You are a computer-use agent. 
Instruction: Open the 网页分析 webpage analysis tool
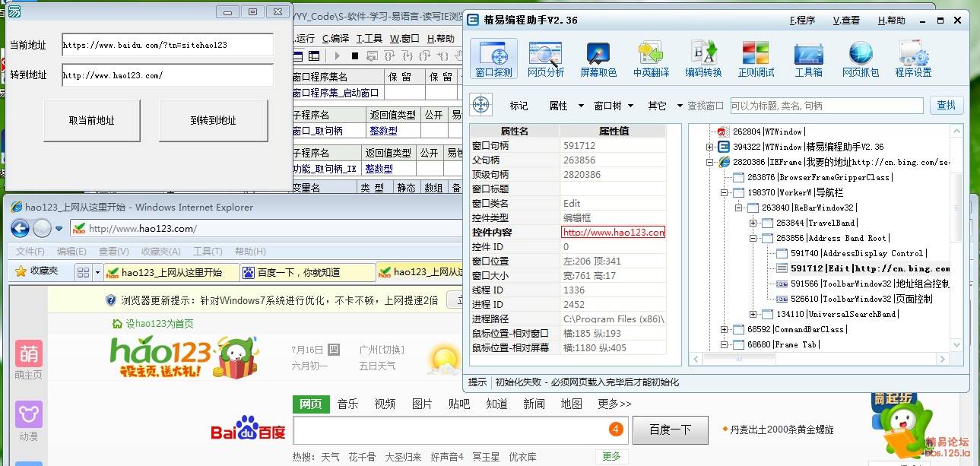[545, 59]
